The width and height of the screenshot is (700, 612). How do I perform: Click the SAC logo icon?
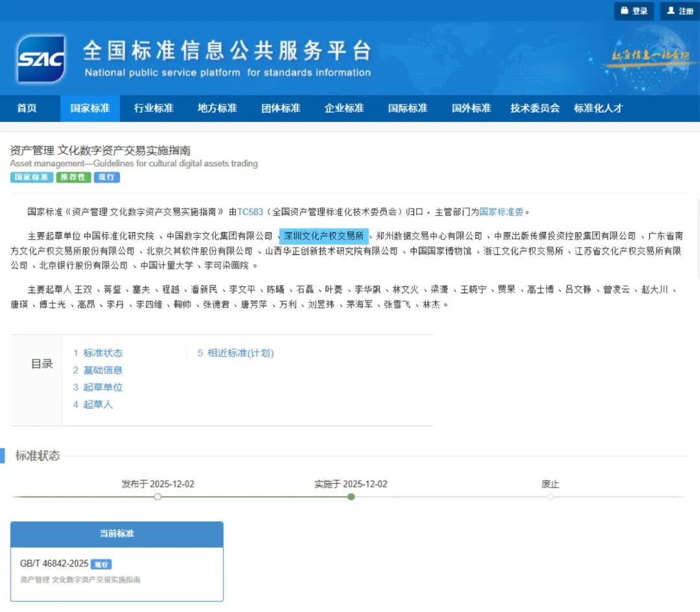click(41, 59)
